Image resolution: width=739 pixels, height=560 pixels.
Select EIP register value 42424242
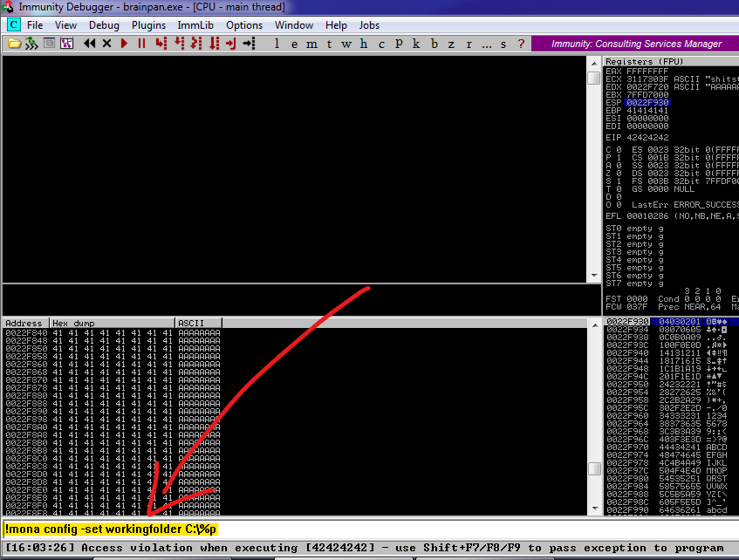click(647, 138)
